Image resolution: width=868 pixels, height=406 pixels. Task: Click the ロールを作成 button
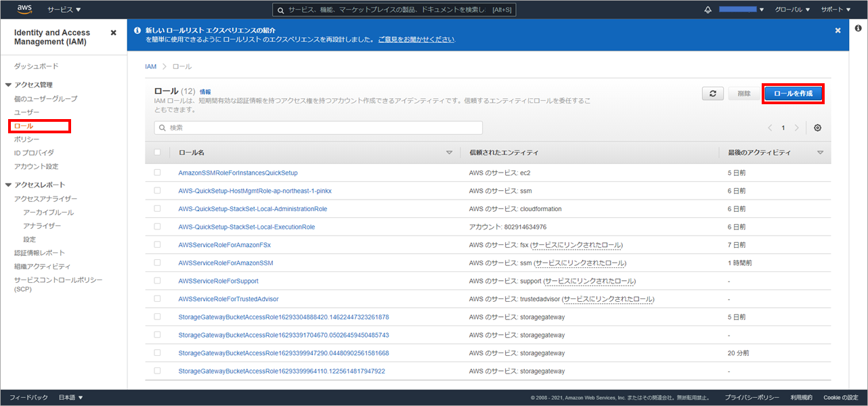pyautogui.click(x=793, y=93)
